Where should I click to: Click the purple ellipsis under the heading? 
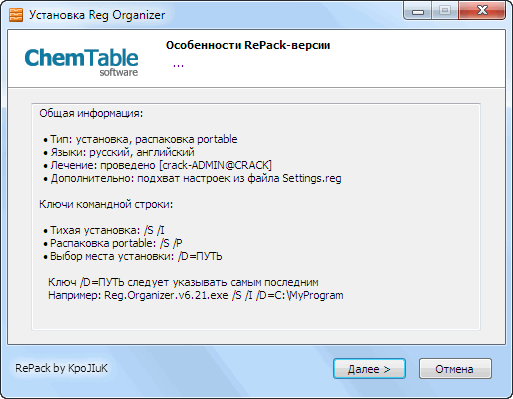tap(178, 65)
